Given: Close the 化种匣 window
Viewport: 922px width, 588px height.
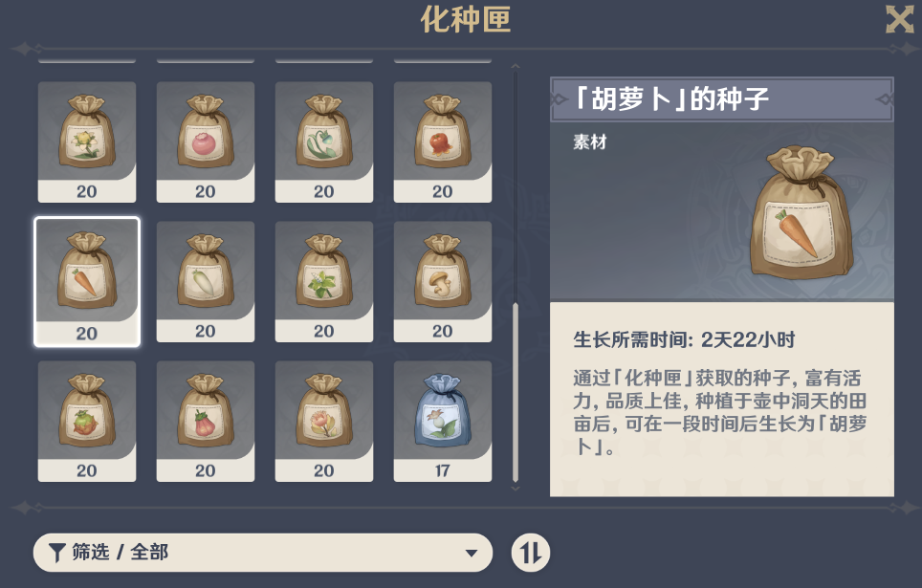Looking at the screenshot, I should 900,19.
